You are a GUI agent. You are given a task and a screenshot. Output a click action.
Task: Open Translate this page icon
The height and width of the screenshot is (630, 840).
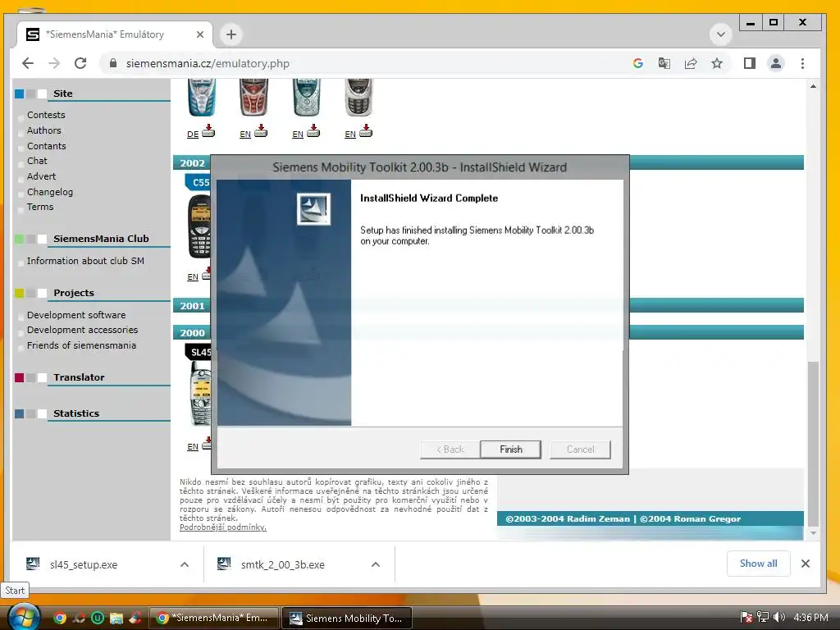click(x=664, y=63)
